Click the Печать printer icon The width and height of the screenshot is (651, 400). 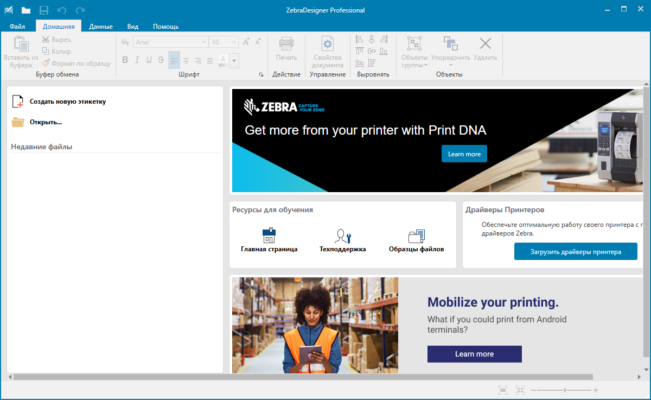pyautogui.click(x=286, y=44)
